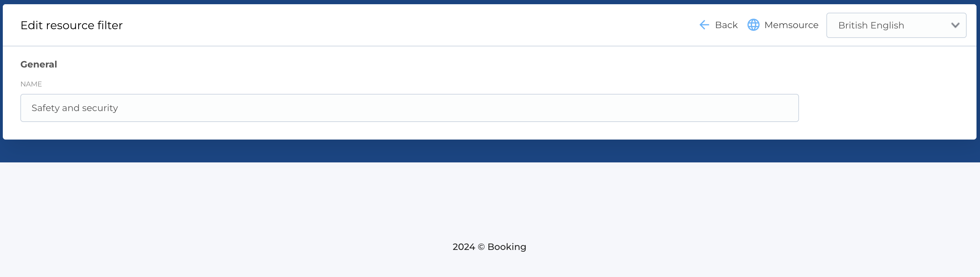
Task: Click the word "Edit" in the page title
Action: pos(31,26)
